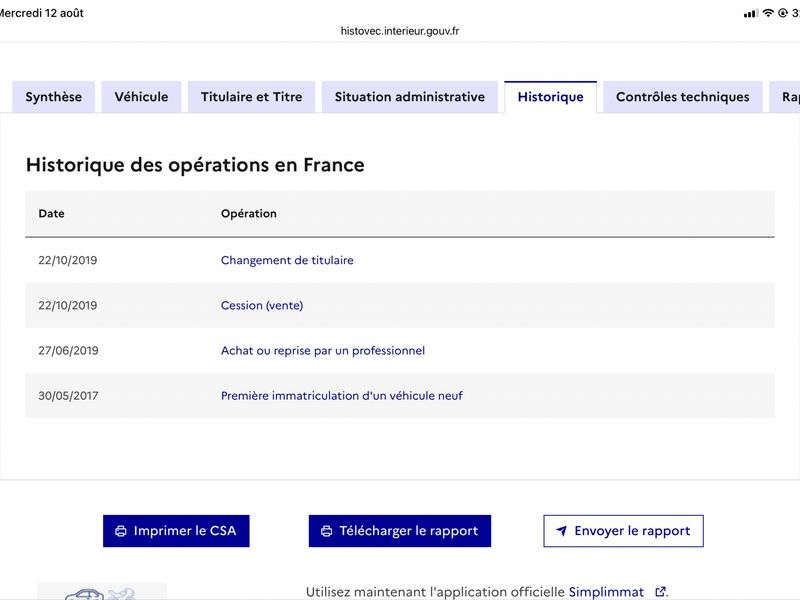Screen dimensions: 800x600
Task: Click the Envoyer le rapport button
Action: coord(623,531)
